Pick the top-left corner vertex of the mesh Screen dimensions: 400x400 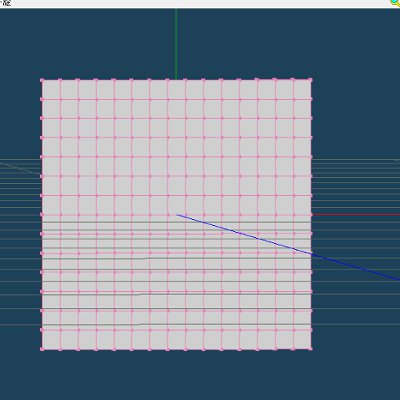42,80
